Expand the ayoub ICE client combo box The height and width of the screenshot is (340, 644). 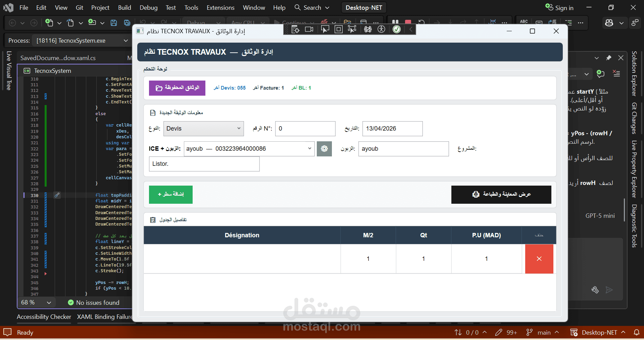[x=249, y=149]
